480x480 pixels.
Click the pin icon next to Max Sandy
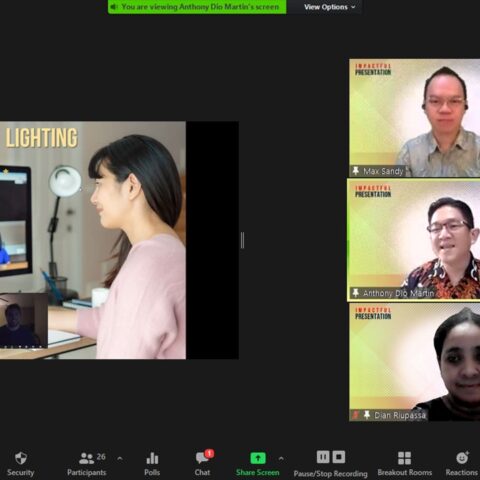tap(356, 171)
